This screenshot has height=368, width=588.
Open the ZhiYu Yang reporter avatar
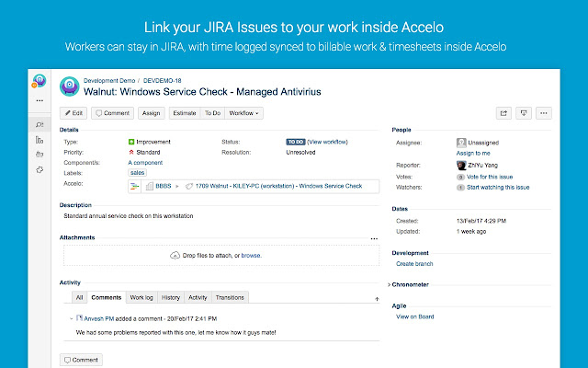coord(461,166)
